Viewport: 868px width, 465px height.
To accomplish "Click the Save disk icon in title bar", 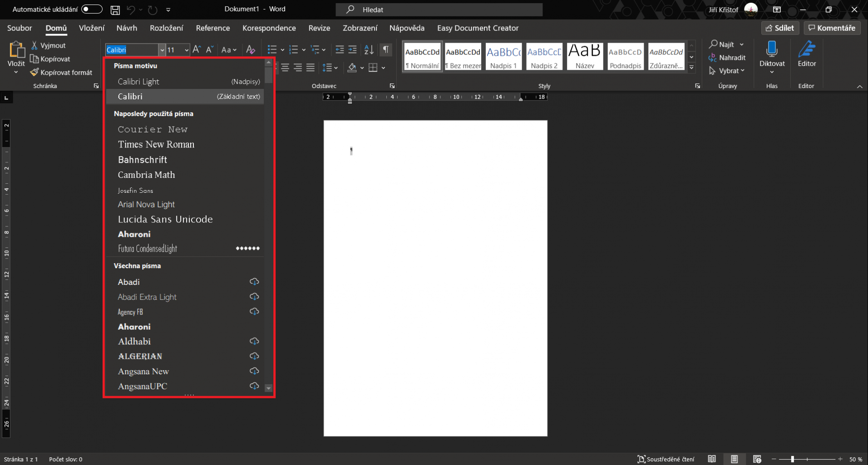I will coord(115,10).
